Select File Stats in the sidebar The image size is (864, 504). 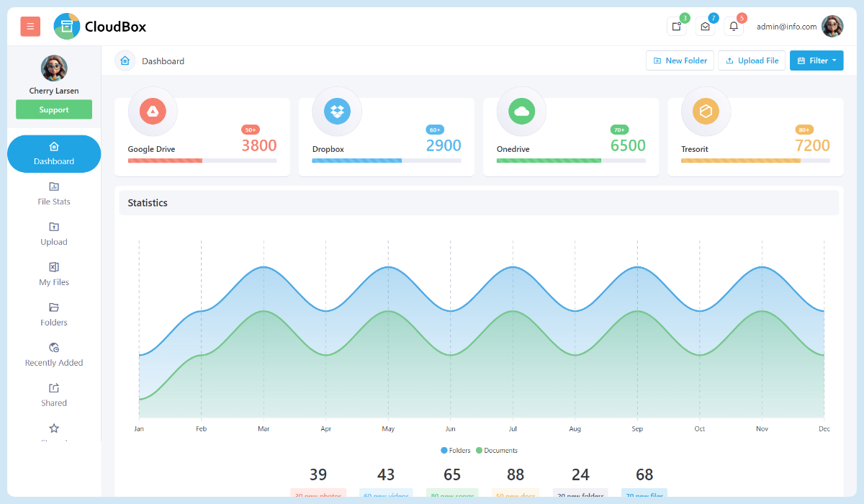tap(53, 193)
